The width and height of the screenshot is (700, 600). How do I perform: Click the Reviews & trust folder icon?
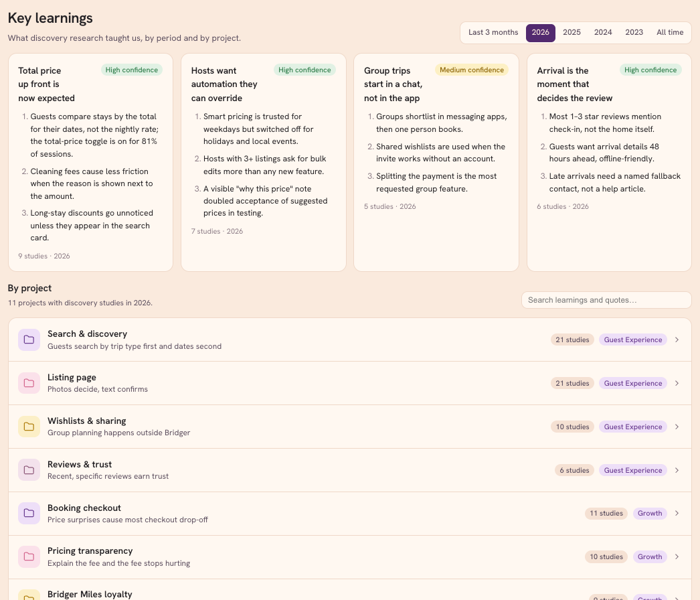[x=29, y=470]
